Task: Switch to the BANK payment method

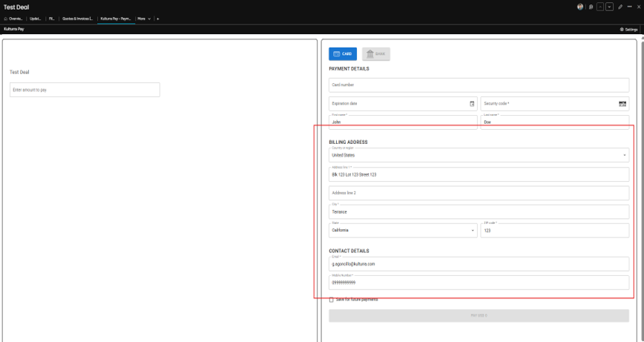Action: click(376, 53)
